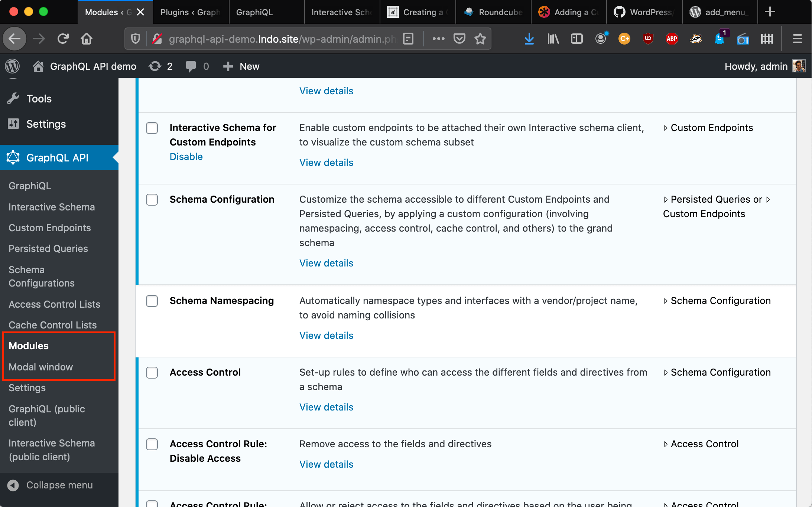Open the Interactive Schema menu item
The height and width of the screenshot is (507, 812).
coord(52,207)
